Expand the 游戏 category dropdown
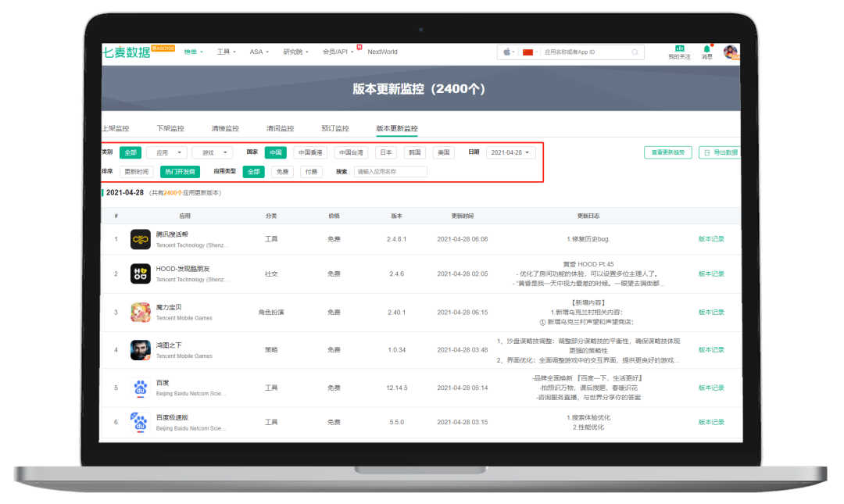This screenshot has width=844, height=504. [213, 153]
